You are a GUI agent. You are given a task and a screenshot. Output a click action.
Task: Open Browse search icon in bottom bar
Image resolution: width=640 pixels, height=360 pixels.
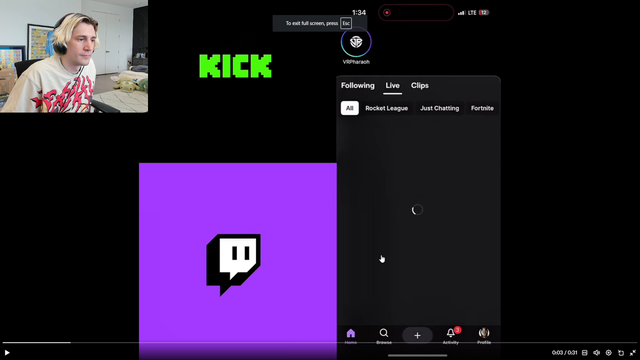coord(384,336)
